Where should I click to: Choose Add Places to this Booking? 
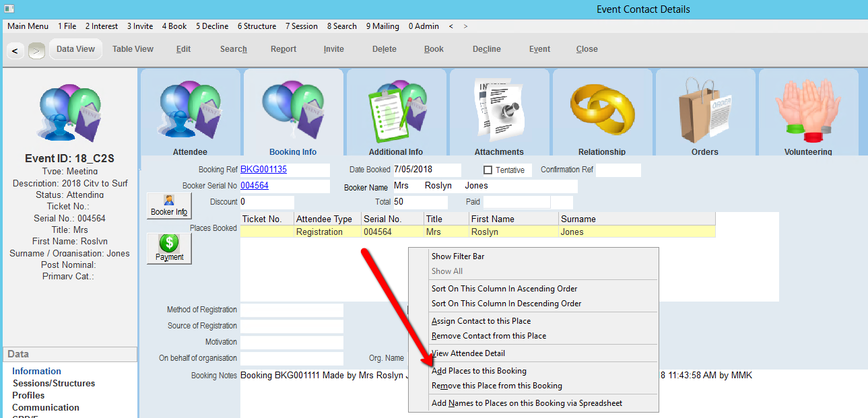point(479,371)
